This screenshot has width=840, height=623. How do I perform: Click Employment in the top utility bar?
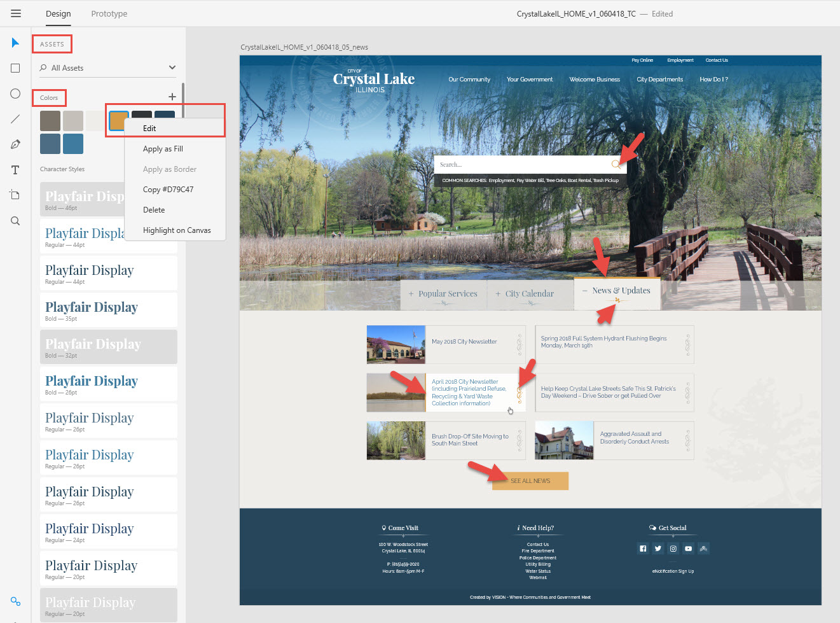680,60
